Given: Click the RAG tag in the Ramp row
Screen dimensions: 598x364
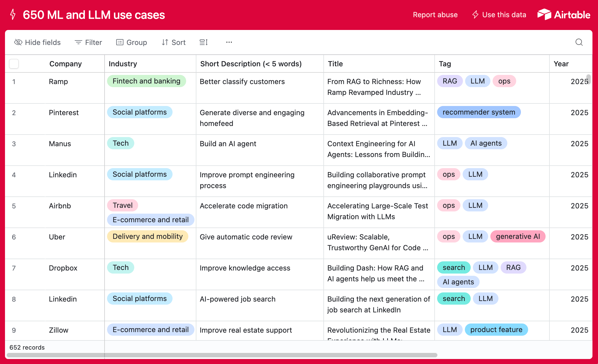Looking at the screenshot, I should coord(450,81).
